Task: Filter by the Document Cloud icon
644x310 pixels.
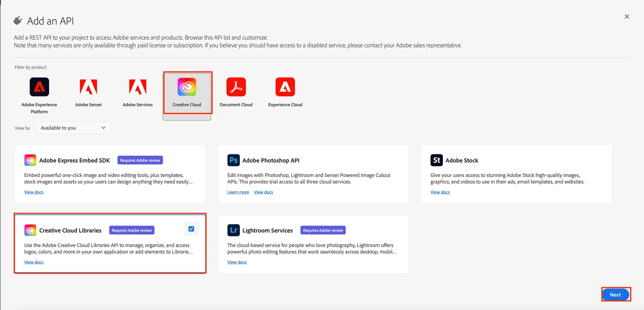Action: [236, 87]
